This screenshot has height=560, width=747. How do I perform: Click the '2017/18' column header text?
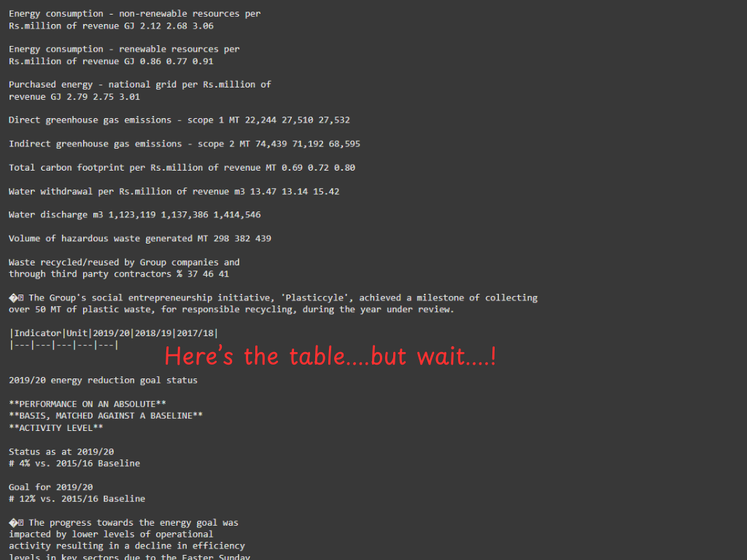click(196, 333)
